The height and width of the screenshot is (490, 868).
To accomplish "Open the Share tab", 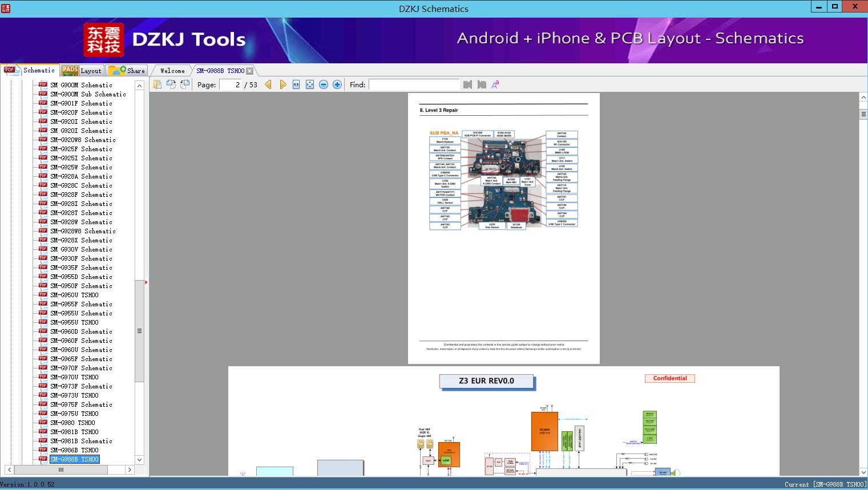I will point(127,71).
